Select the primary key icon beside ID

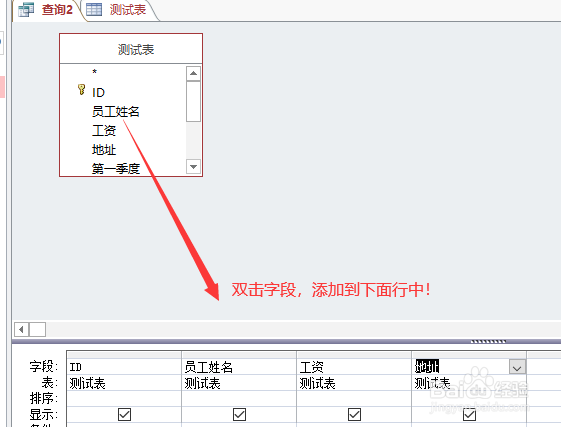click(x=82, y=89)
